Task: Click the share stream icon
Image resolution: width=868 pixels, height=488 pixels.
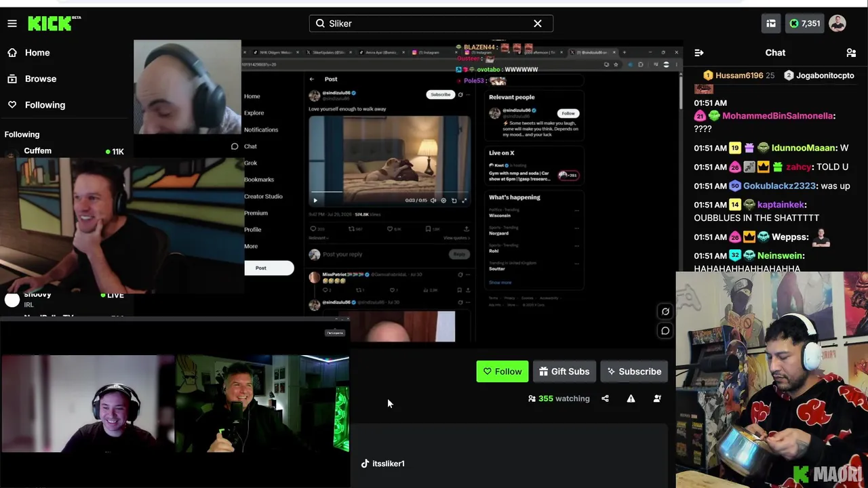Action: (x=606, y=399)
